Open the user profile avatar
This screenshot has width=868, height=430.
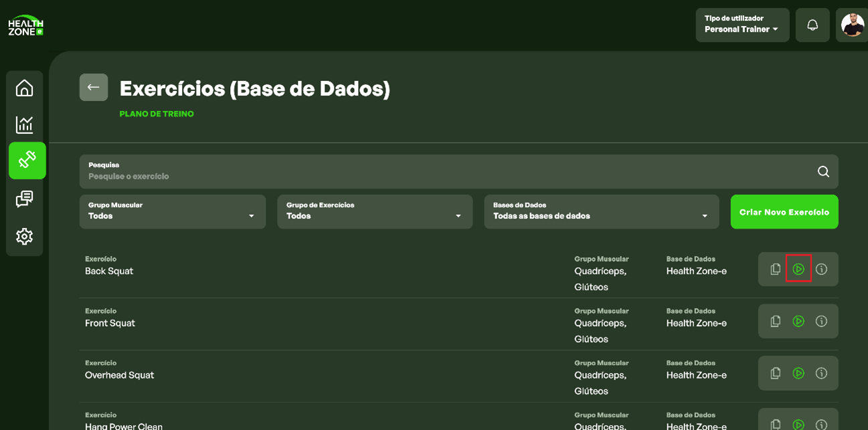tap(852, 25)
